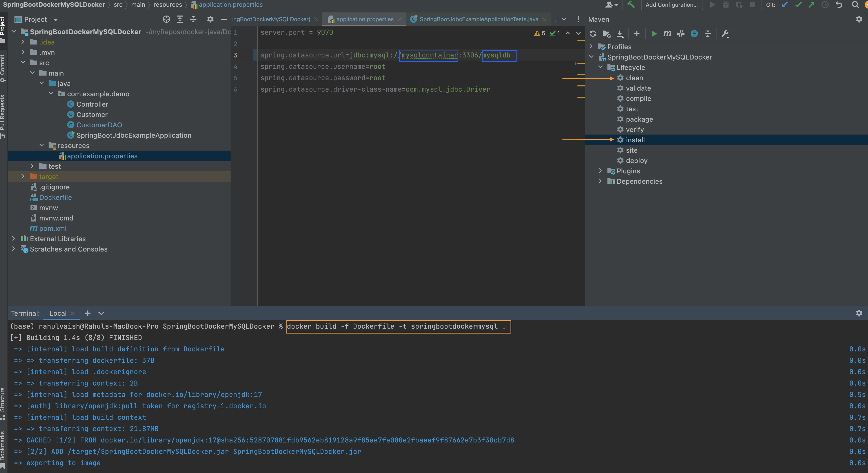
Task: Collapse the Maven Lifecycle node
Action: [600, 67]
